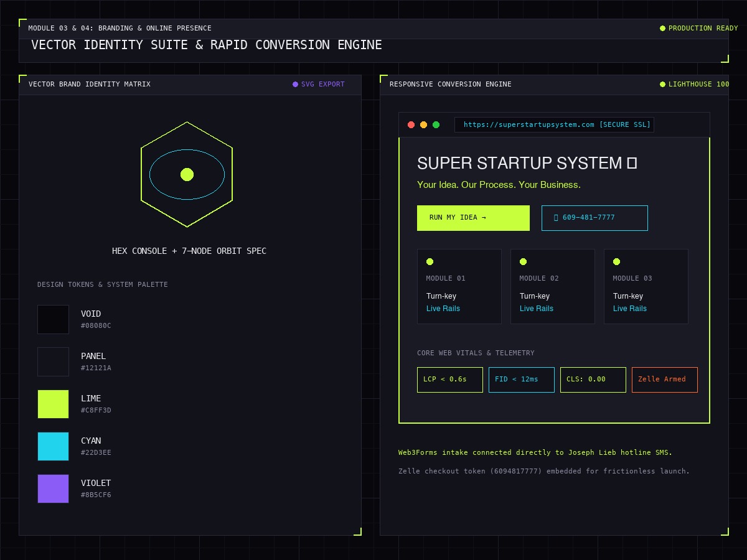The height and width of the screenshot is (560, 747).
Task: Click the #C8FF3D hex code text
Action: click(96, 410)
